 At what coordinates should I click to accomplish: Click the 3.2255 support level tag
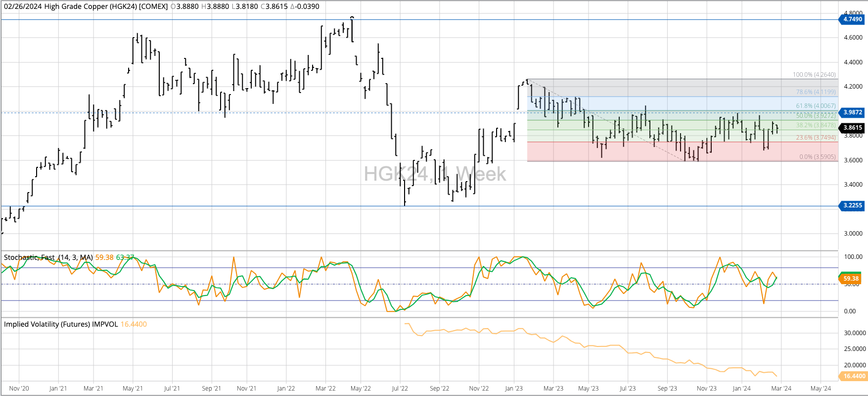coord(852,205)
